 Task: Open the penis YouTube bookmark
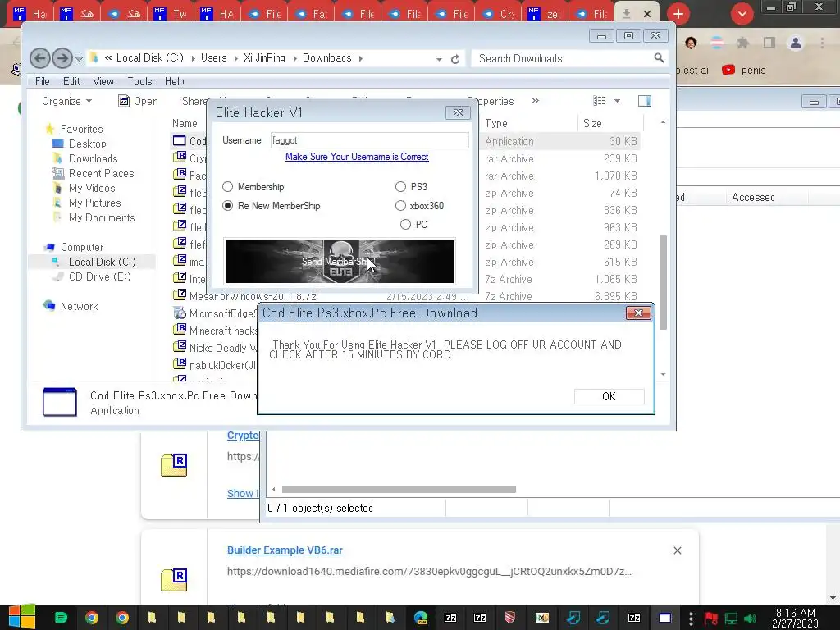743,71
